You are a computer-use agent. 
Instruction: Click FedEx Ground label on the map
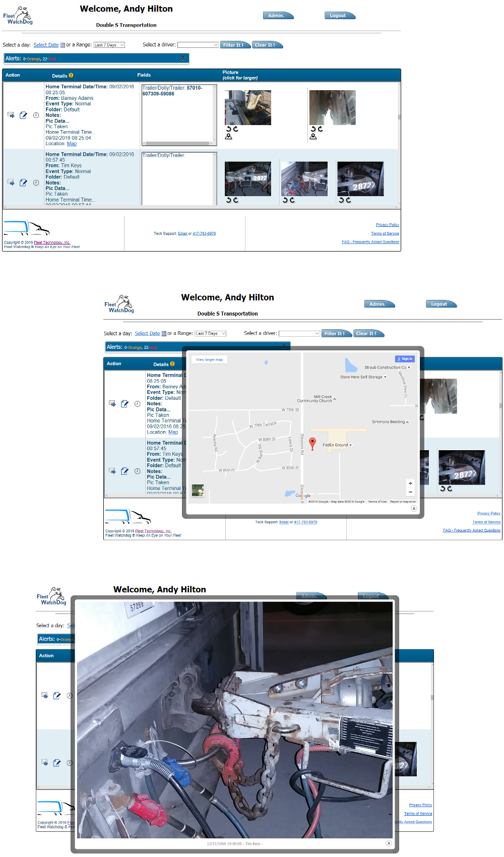click(x=337, y=445)
